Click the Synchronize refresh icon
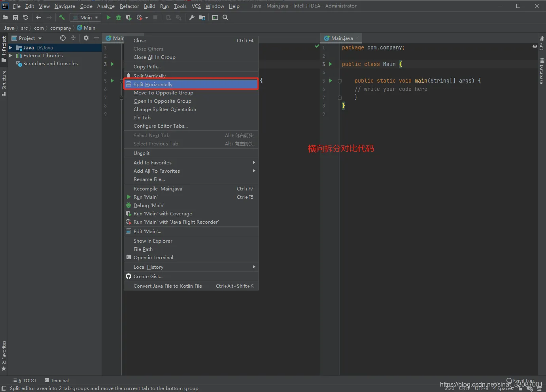The height and width of the screenshot is (392, 546). point(26,17)
